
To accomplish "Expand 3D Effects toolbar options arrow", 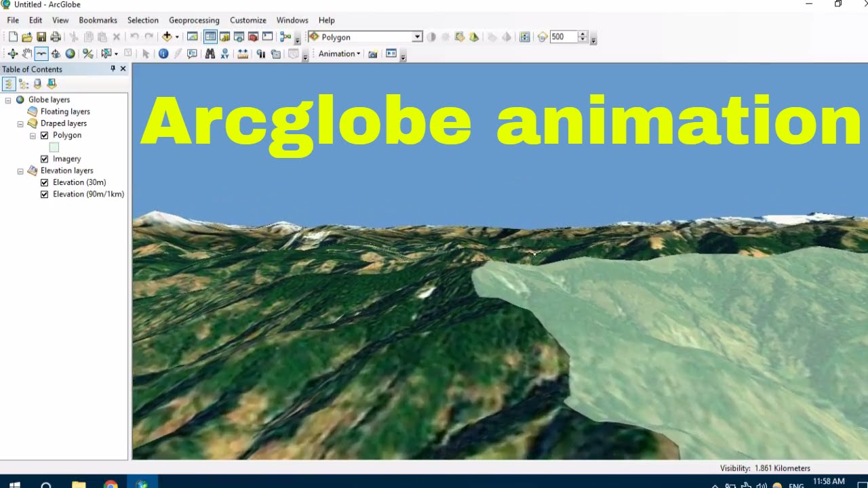I will tap(593, 40).
